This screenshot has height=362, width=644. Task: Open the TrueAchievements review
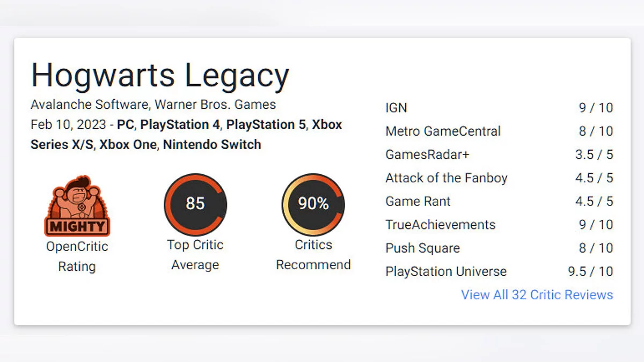click(x=440, y=225)
